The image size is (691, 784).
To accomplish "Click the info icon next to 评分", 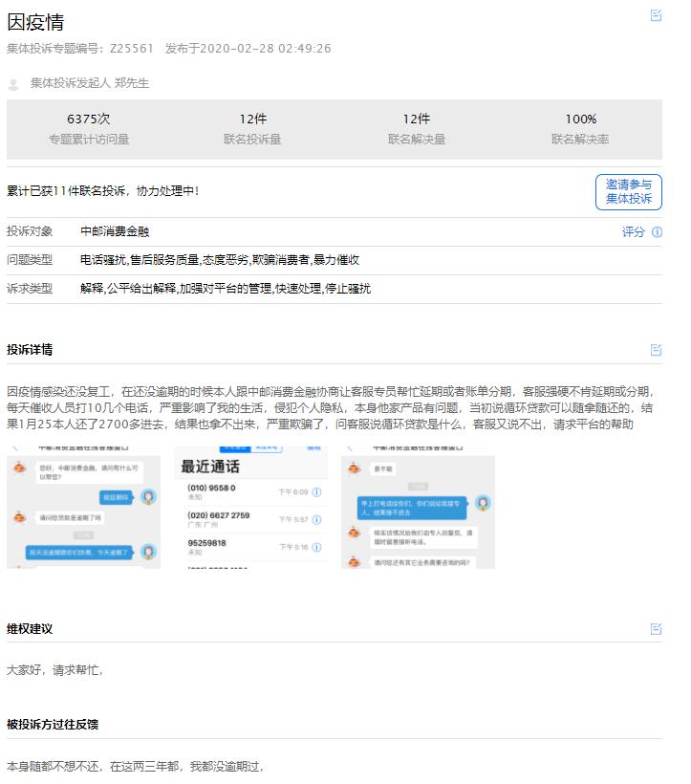I will tap(658, 232).
